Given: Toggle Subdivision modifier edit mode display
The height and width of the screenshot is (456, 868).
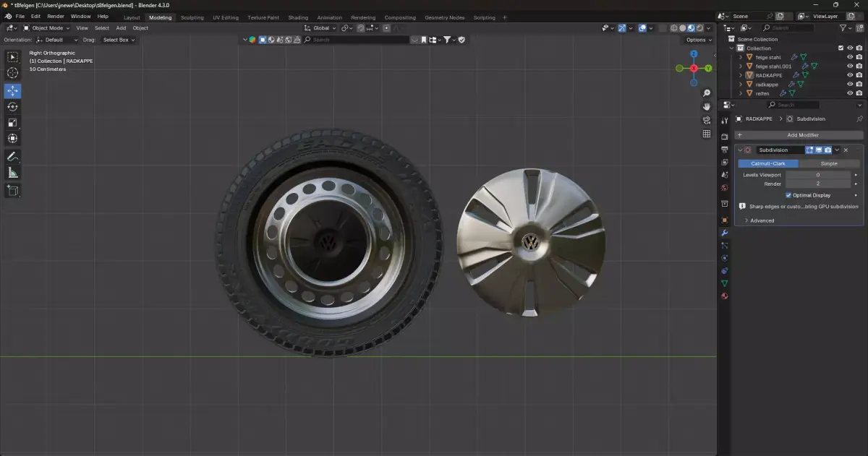Looking at the screenshot, I should click(810, 150).
